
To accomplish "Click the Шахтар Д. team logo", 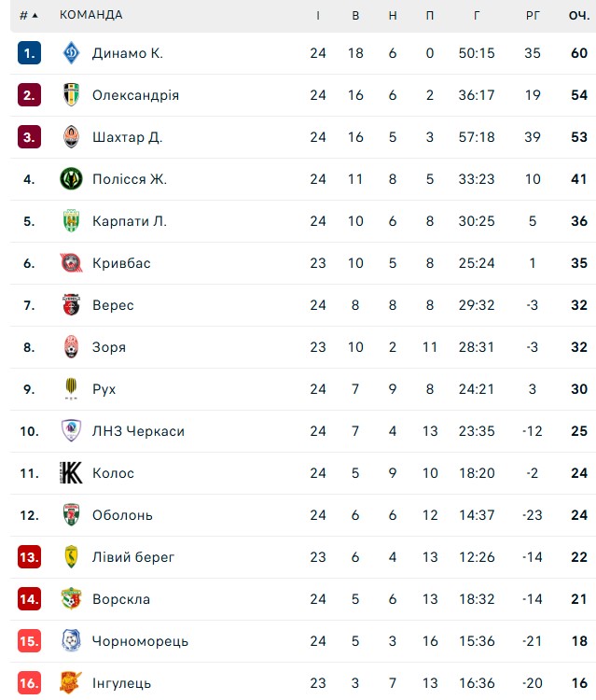I will click(71, 136).
